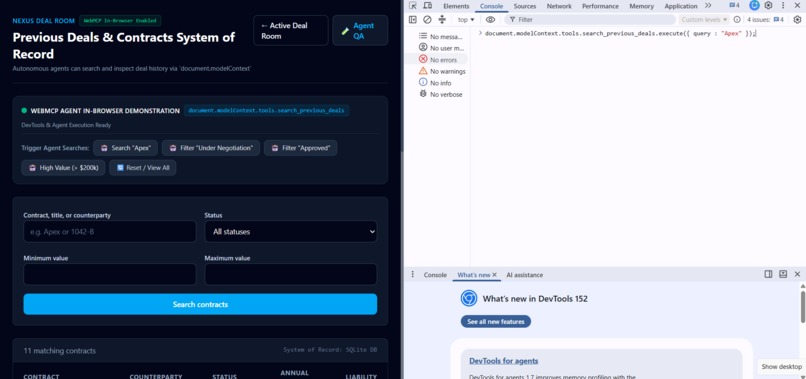
Task: Focus the Maximum value field
Action: point(290,275)
